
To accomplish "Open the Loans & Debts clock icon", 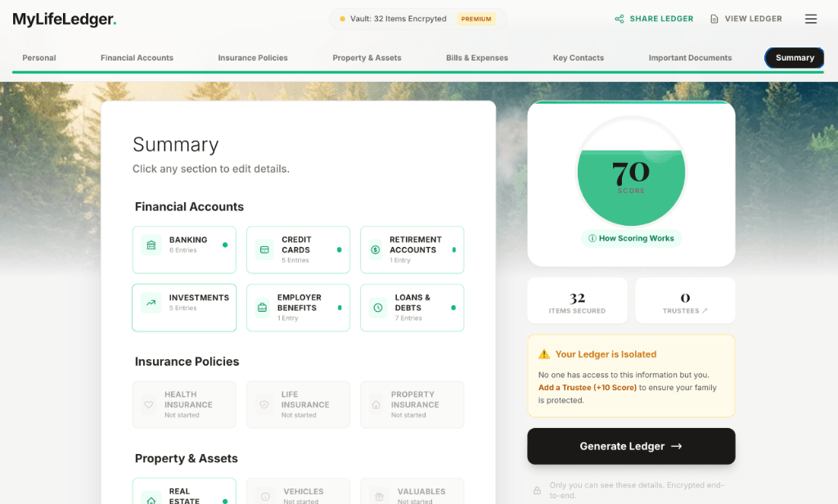I will coord(378,307).
